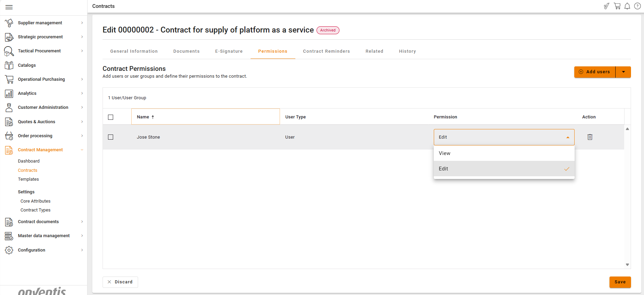
Task: Click the Configuration gear icon
Action: tap(9, 250)
